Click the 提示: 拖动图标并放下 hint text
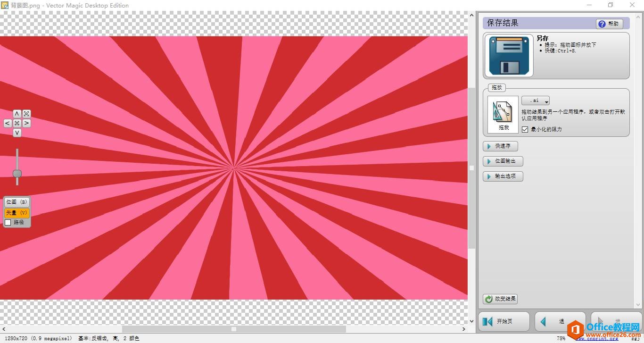644x343 pixels. [x=570, y=45]
